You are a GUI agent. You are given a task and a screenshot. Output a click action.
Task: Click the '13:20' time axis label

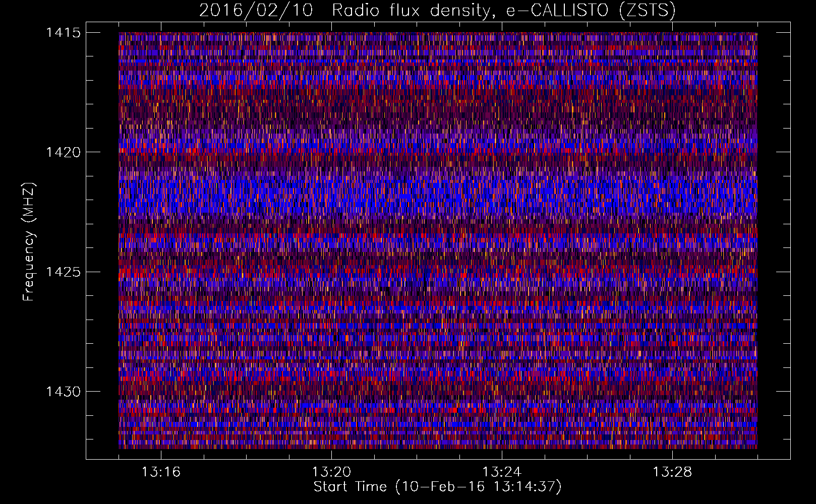click(x=331, y=472)
